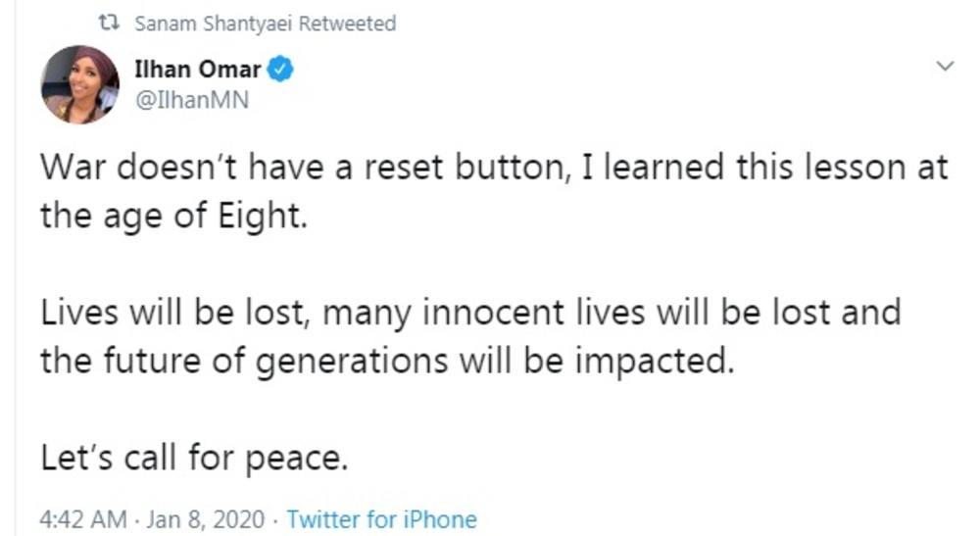The height and width of the screenshot is (536, 980).
Task: Click the line "the future of generations will be impacted."
Action: point(386,361)
